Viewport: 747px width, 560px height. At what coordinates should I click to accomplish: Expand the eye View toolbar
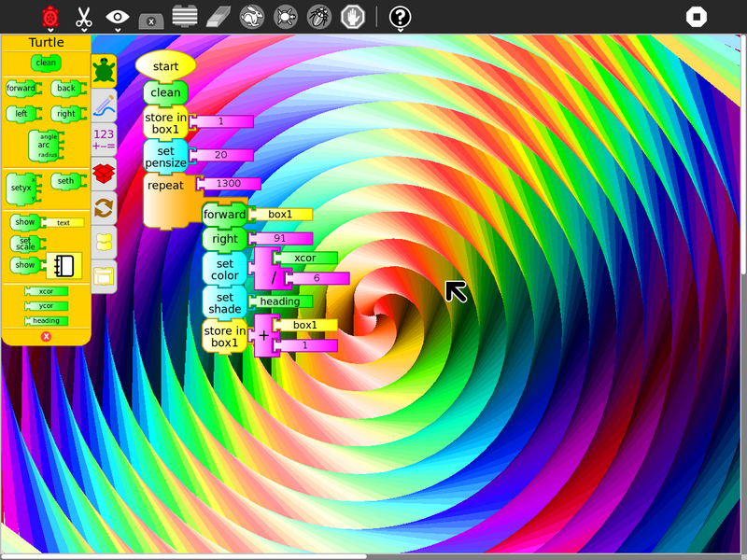(118, 17)
